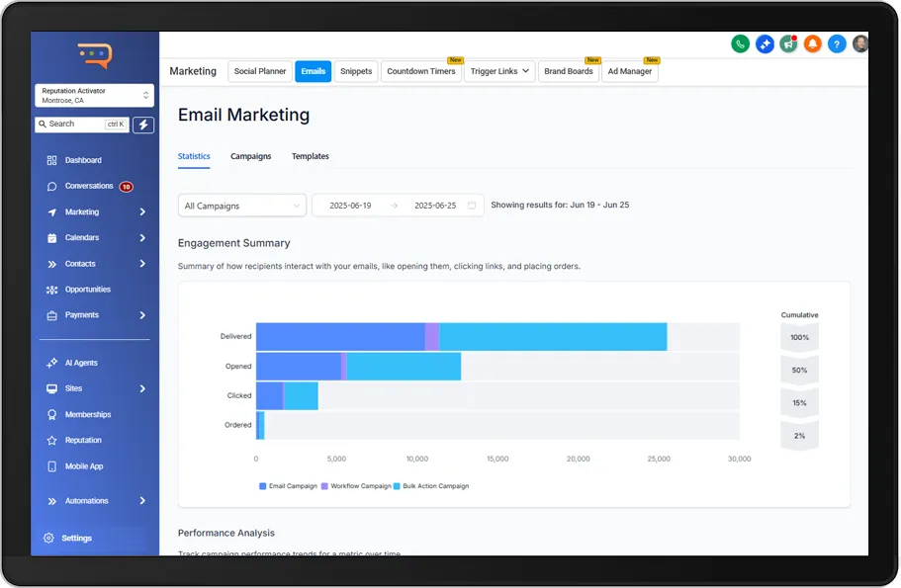Open the blue AI sparkle assistant icon

(x=765, y=43)
